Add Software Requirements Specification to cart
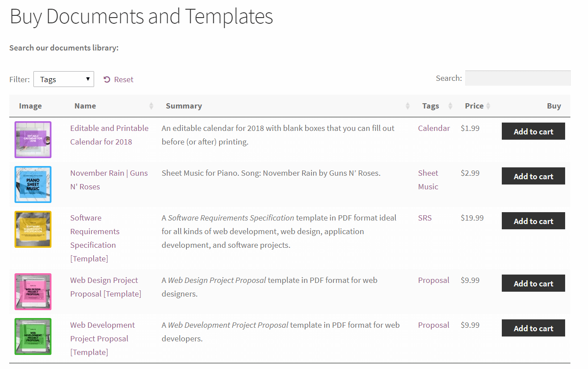This screenshot has height=369, width=588. click(533, 221)
